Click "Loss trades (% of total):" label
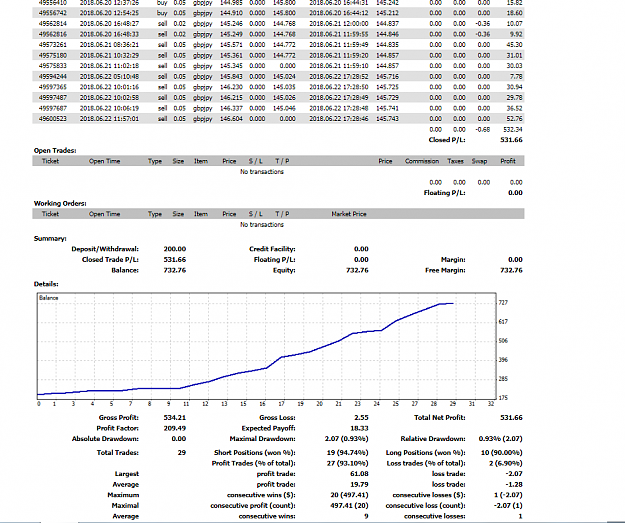Screen dimensions: 625x523 point(426,464)
